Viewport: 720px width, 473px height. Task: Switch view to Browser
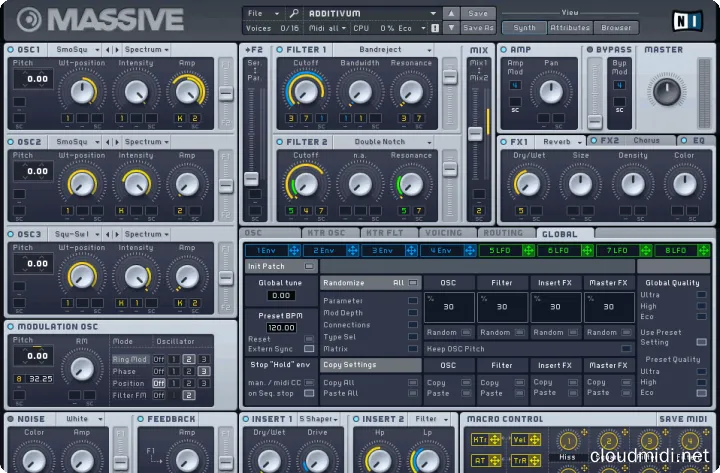click(617, 28)
